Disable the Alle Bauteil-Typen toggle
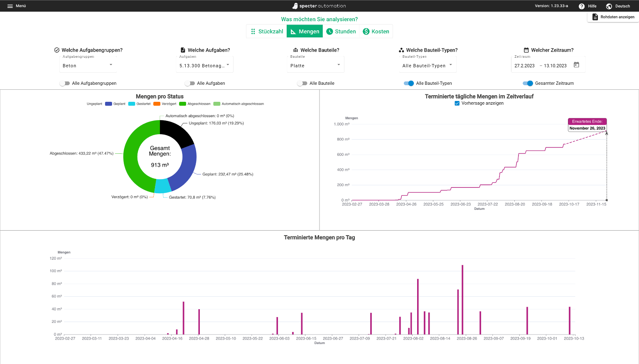Viewport: 639px width, 364px height. (408, 83)
